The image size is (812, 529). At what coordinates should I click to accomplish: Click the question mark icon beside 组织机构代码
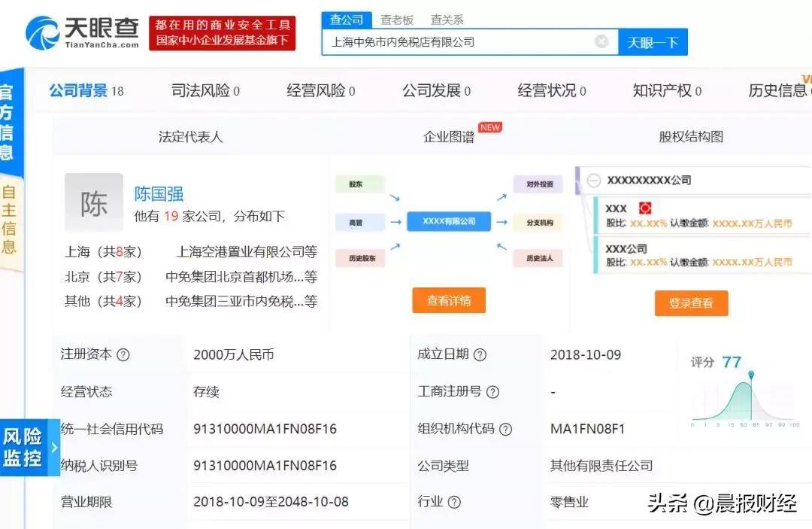point(507,428)
